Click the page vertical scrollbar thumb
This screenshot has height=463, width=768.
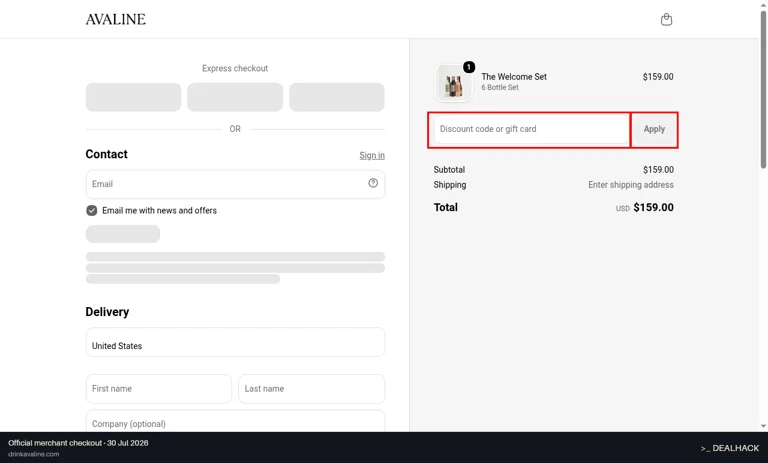pos(763,91)
